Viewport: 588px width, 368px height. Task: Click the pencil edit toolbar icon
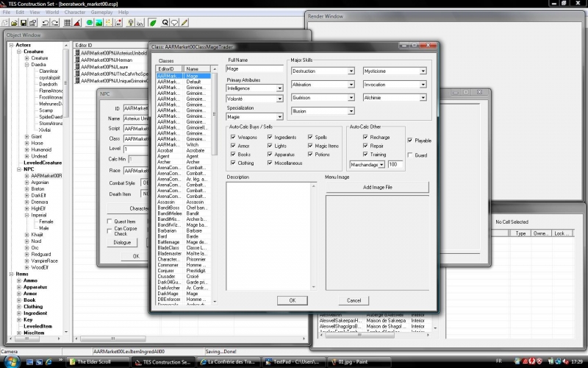[184, 23]
